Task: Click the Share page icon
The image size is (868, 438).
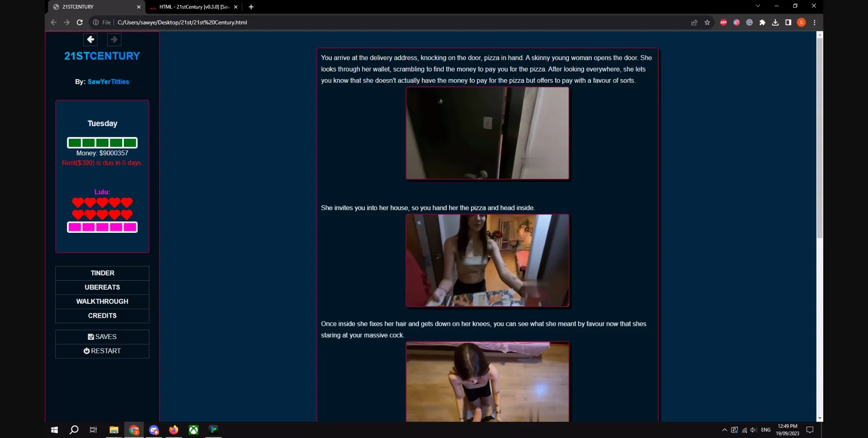Action: (694, 22)
